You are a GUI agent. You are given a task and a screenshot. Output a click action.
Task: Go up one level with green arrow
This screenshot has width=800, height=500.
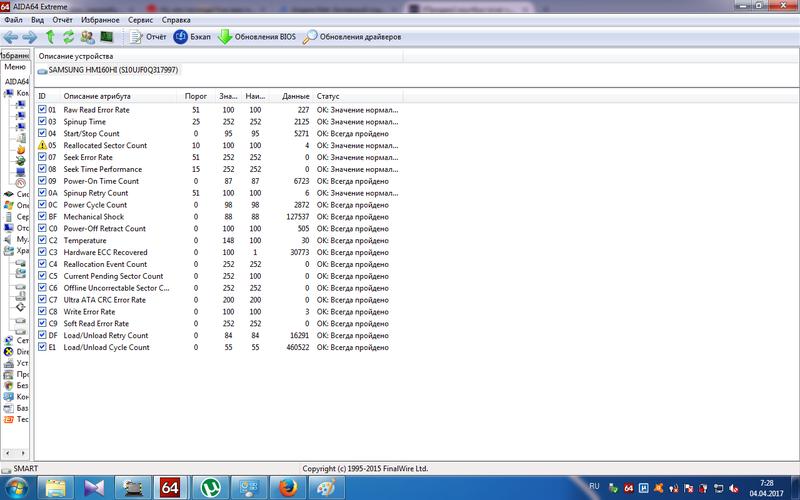pyautogui.click(x=50, y=37)
